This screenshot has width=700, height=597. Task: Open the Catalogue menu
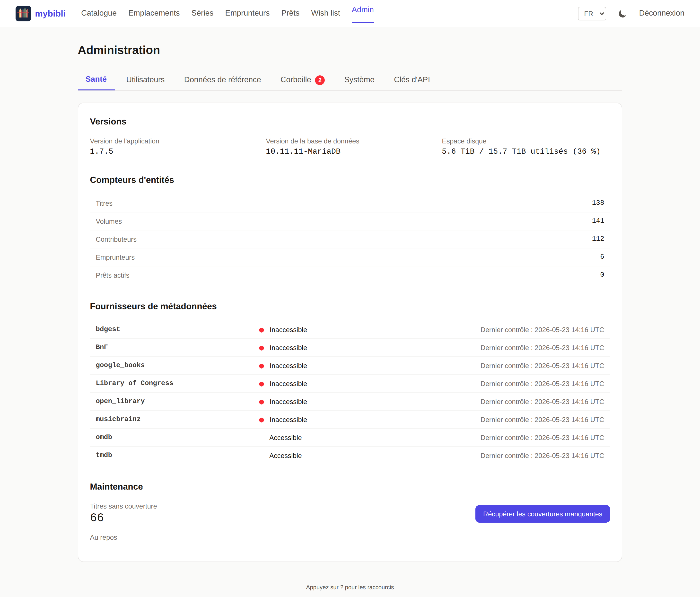pyautogui.click(x=99, y=13)
